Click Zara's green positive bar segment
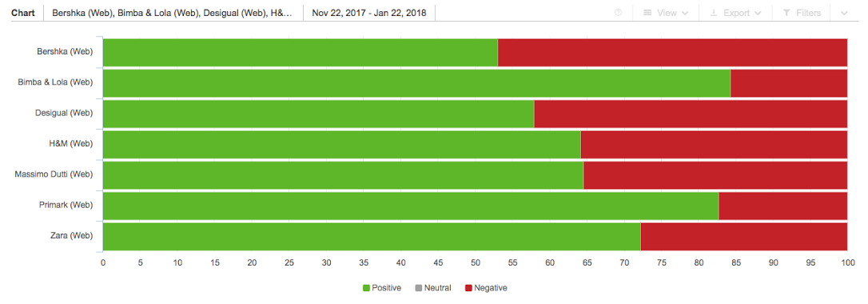 point(372,236)
